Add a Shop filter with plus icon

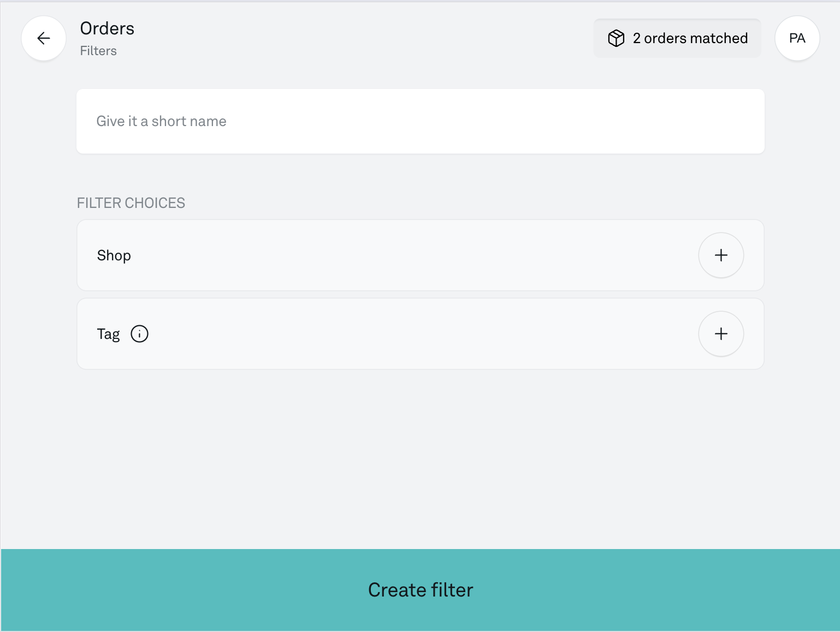(721, 255)
